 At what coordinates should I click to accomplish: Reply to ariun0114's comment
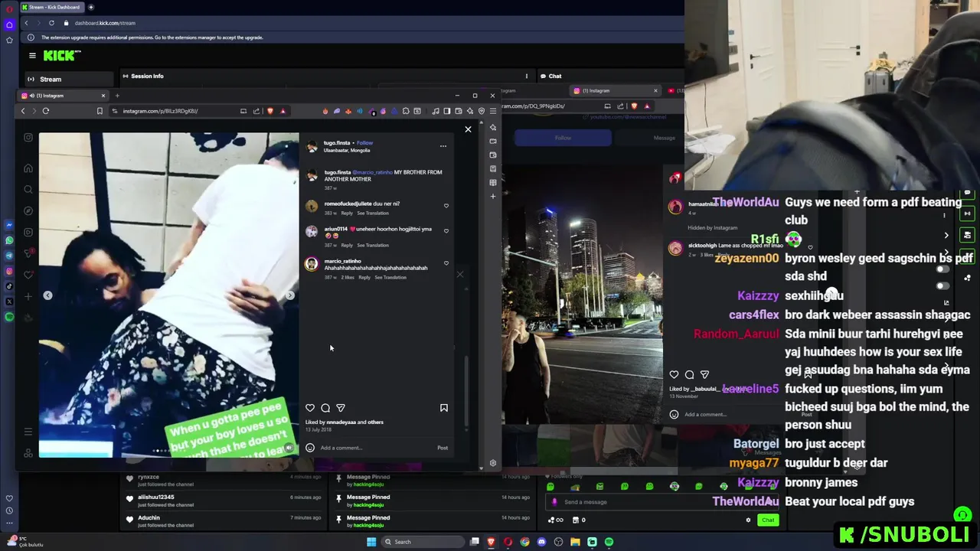[347, 245]
